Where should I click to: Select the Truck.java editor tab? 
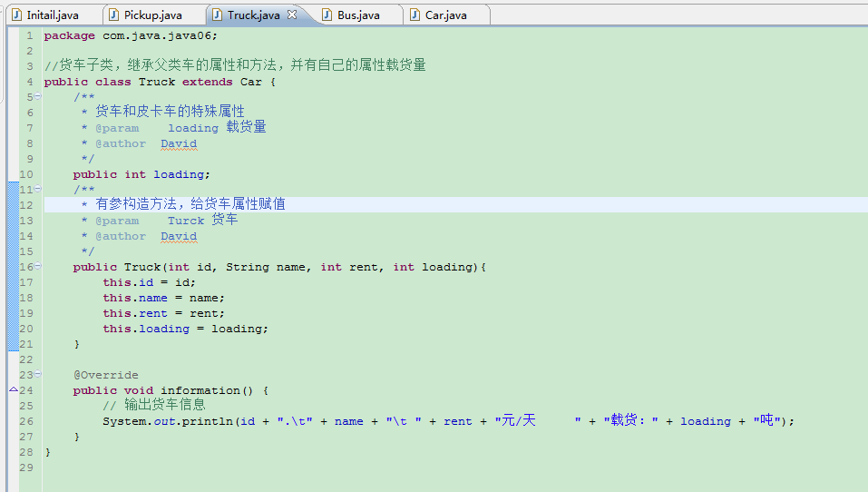point(254,15)
